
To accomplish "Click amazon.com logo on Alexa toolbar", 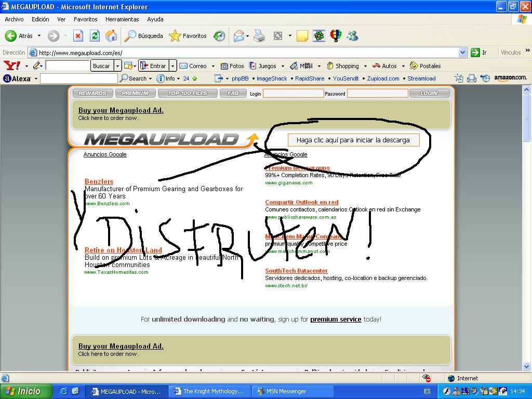I will coord(510,78).
